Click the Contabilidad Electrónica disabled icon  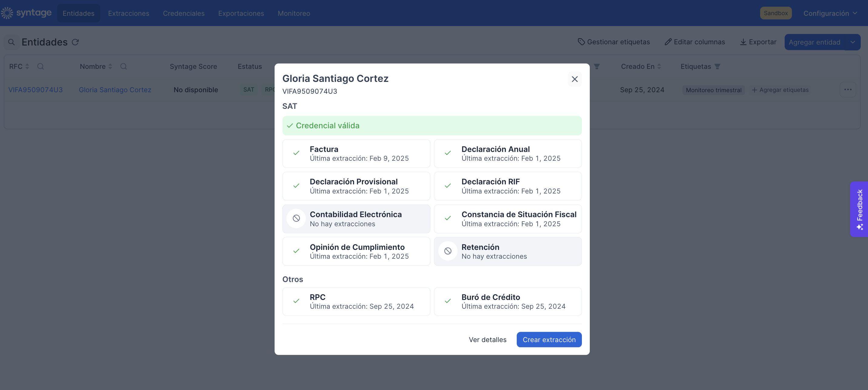point(296,218)
